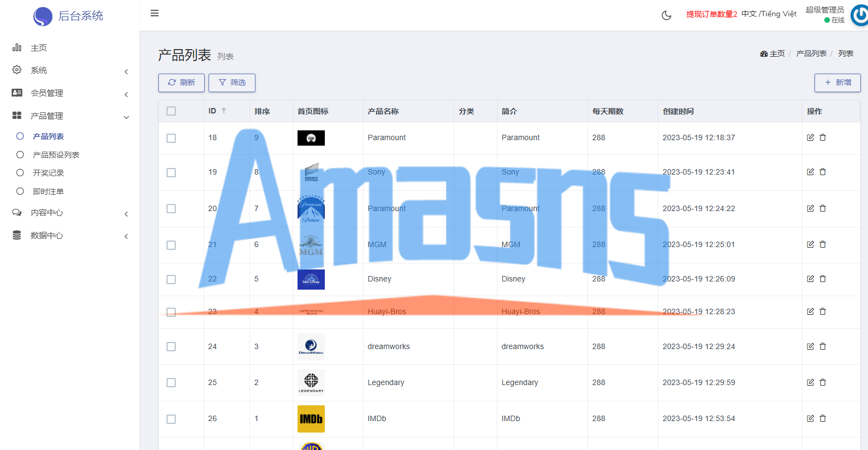Open the user power avatar icon

(860, 15)
